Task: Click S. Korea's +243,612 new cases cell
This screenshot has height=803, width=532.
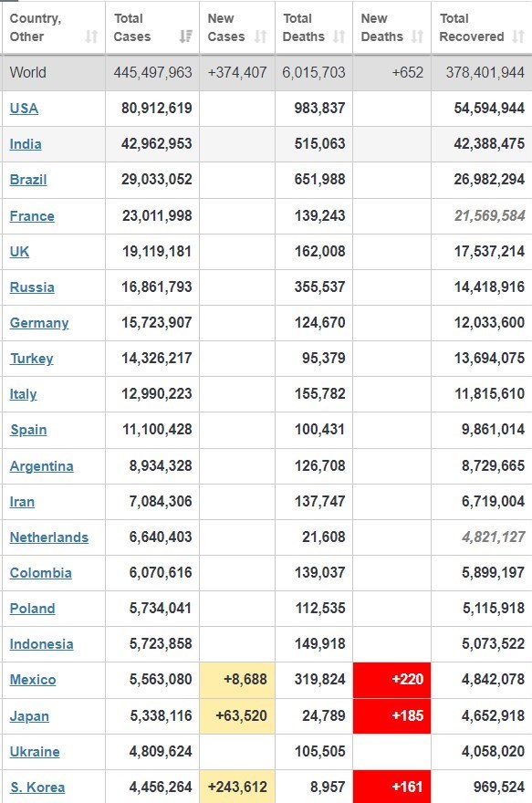Action: point(237,787)
